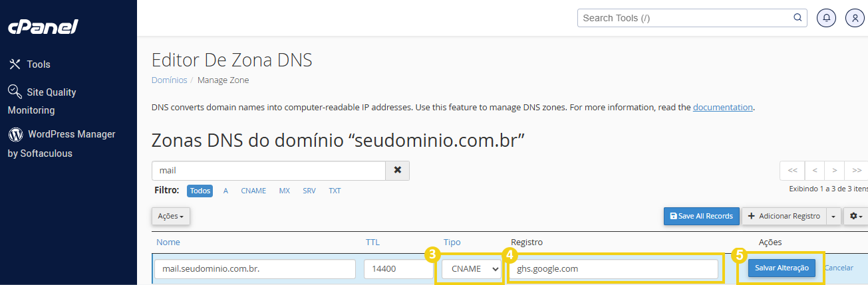Filter records by MX type
The image size is (868, 285).
pos(284,191)
